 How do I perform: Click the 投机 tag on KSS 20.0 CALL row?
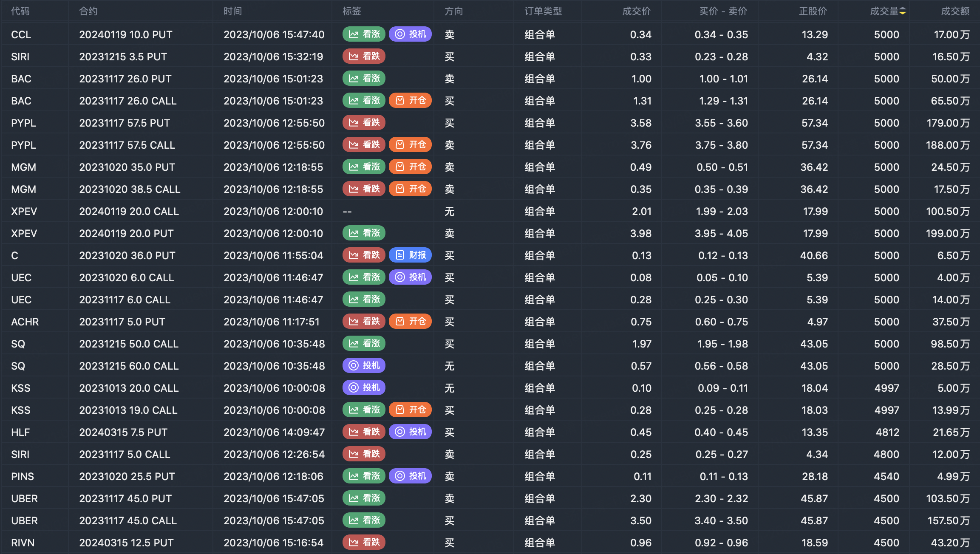[364, 388]
